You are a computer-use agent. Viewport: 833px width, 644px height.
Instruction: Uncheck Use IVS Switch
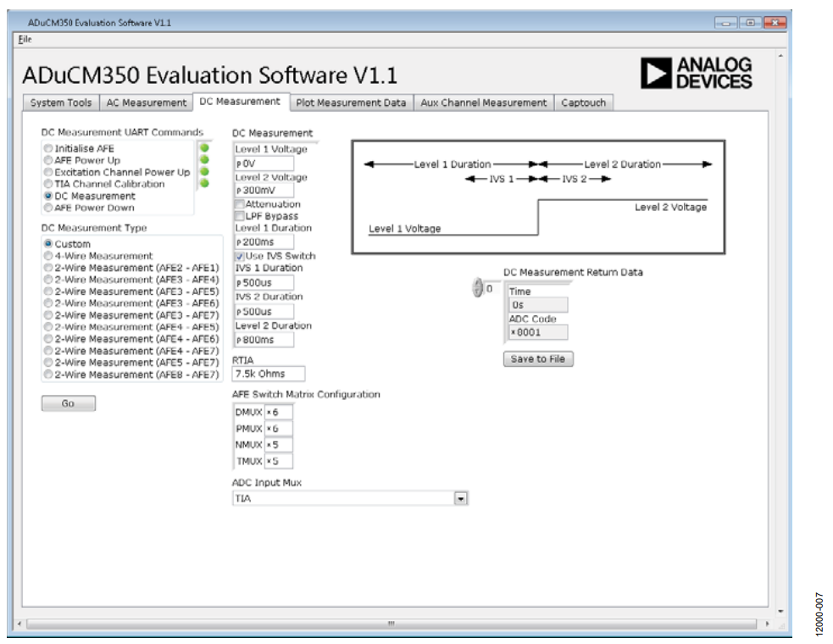click(240, 256)
